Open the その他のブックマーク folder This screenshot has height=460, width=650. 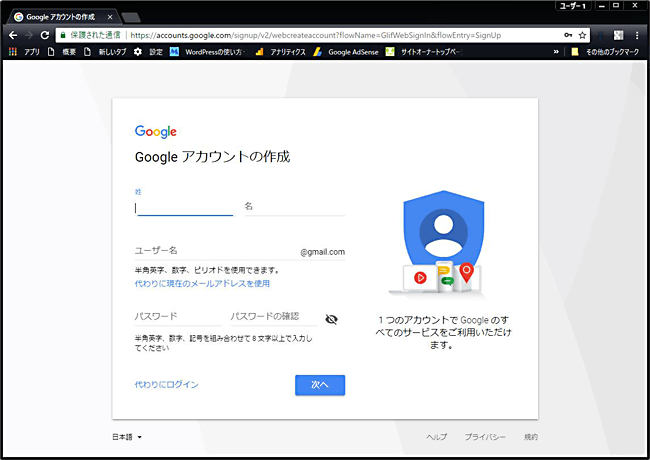[605, 52]
